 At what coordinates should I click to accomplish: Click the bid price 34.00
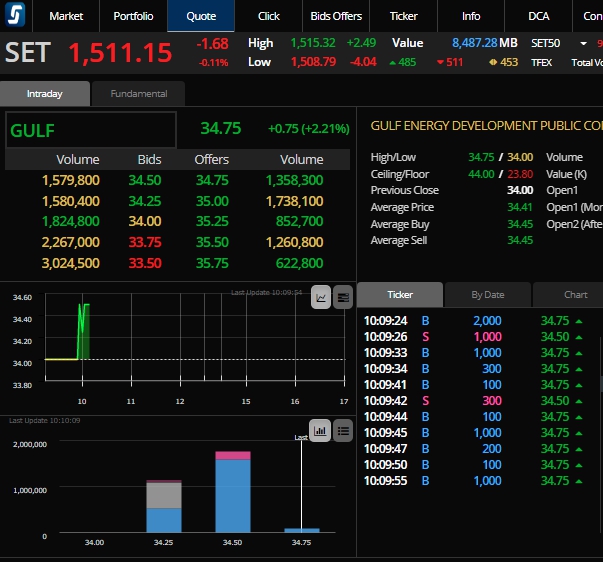tap(145, 221)
